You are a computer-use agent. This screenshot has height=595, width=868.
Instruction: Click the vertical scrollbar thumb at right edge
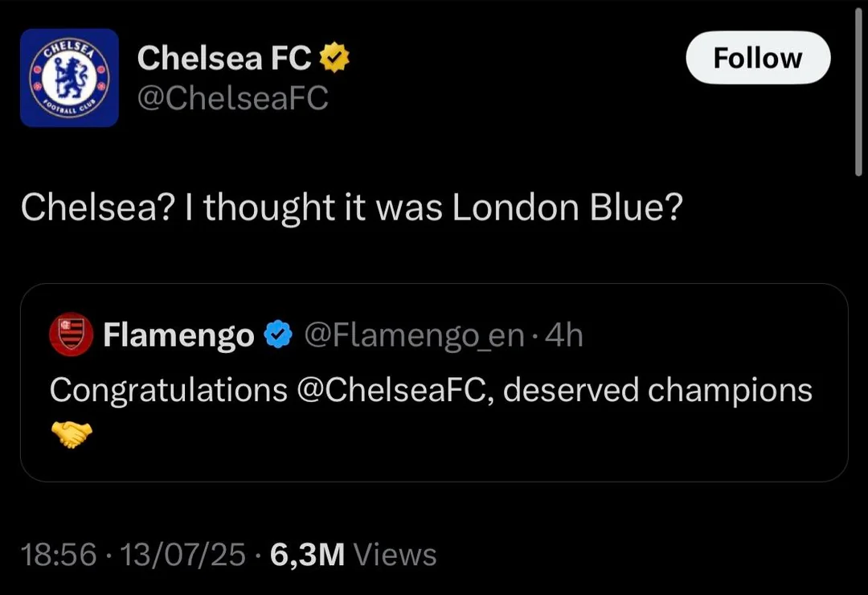[858, 92]
